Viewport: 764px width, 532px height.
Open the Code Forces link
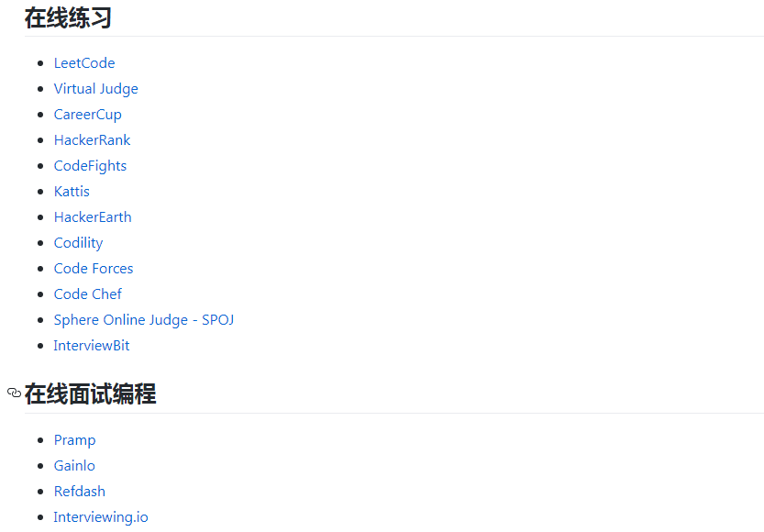[x=93, y=268]
